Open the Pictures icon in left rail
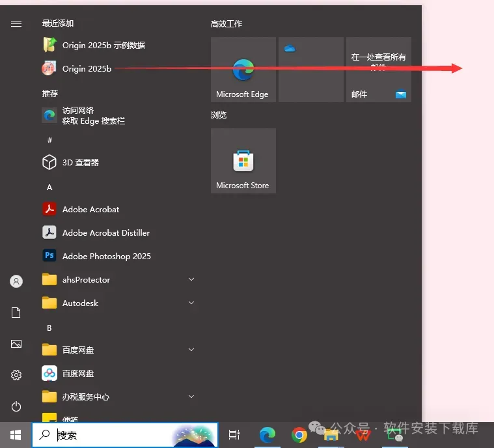The image size is (494, 448). click(16, 344)
